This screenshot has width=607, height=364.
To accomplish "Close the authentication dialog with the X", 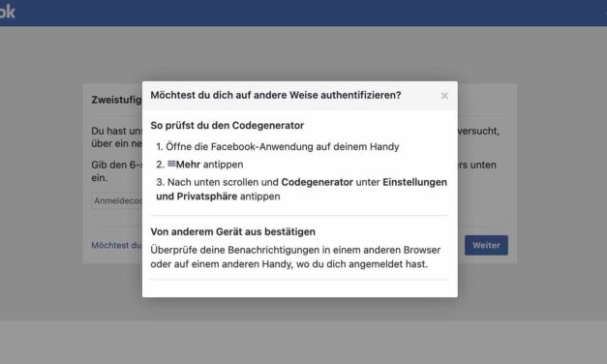I will tap(444, 96).
